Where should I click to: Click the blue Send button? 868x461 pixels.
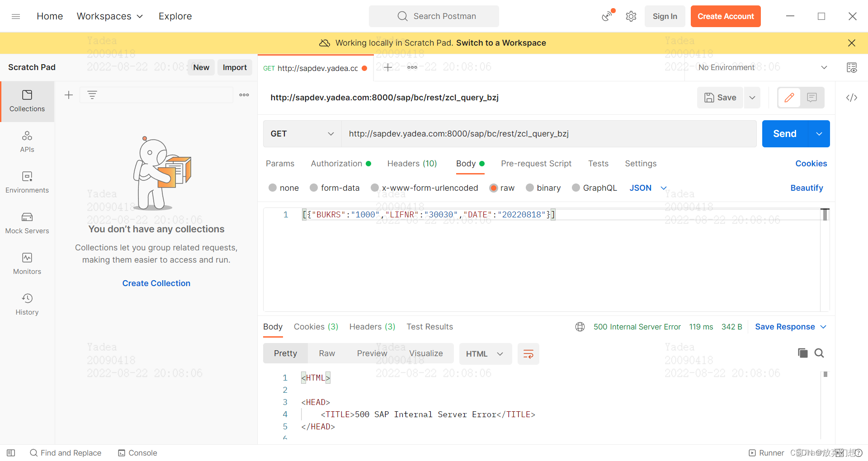tap(785, 134)
